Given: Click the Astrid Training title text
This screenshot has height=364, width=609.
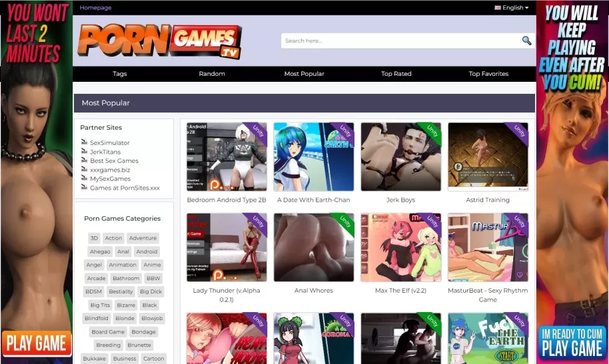Looking at the screenshot, I should point(488,200).
